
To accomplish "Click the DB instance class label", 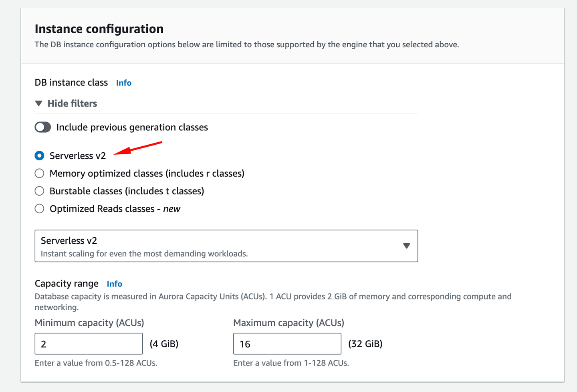I will (71, 83).
